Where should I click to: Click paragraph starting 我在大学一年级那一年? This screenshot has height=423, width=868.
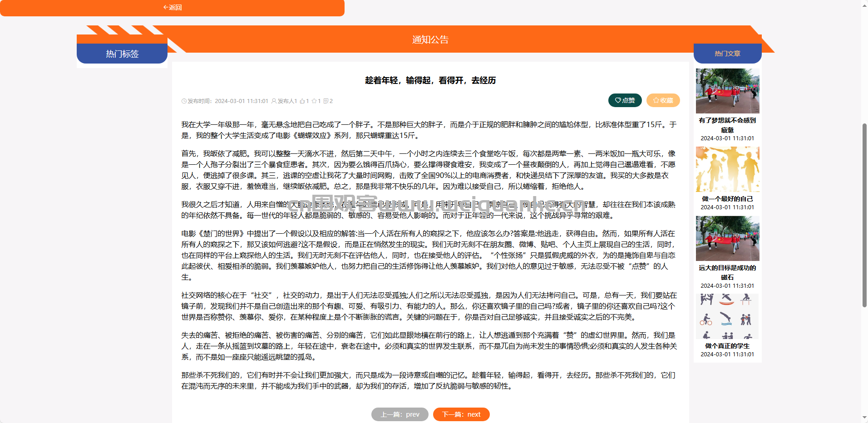click(429, 130)
